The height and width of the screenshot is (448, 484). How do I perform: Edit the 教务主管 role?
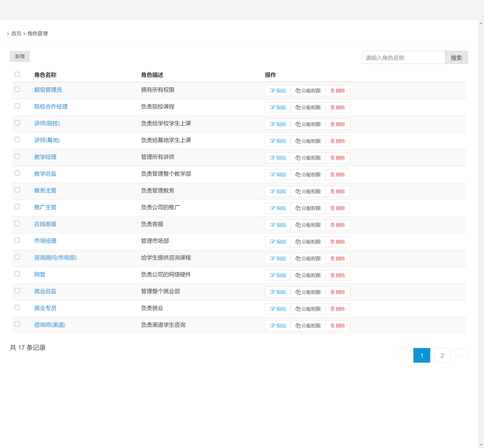point(278,191)
